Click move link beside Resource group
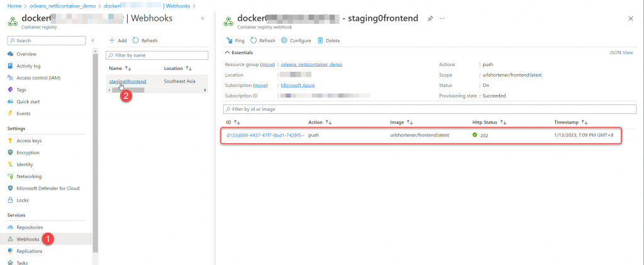This screenshot has width=644, height=265. 267,64
